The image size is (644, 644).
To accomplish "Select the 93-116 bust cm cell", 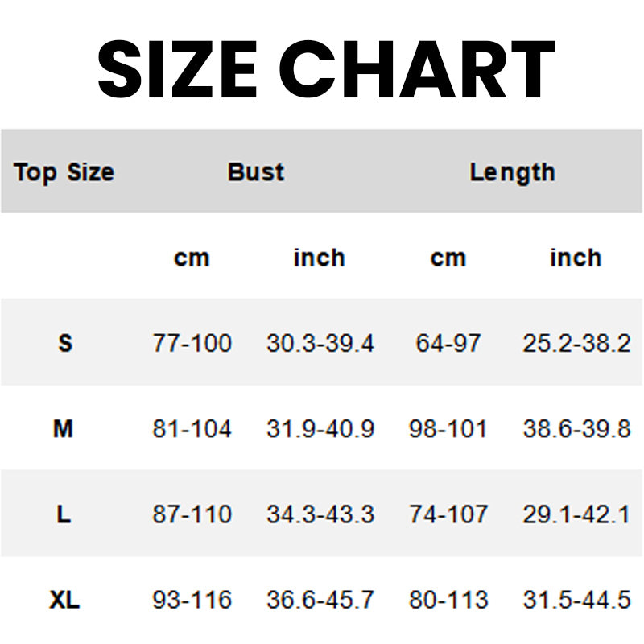I will click(192, 601).
